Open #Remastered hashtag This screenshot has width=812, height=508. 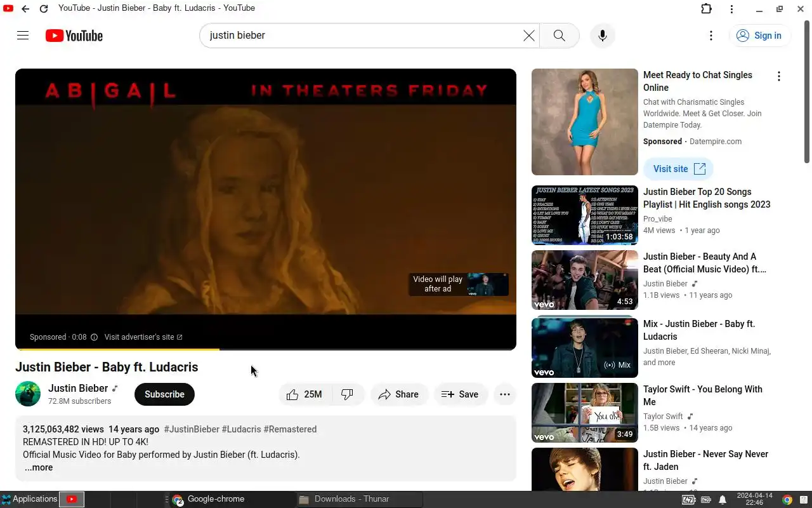click(x=290, y=429)
